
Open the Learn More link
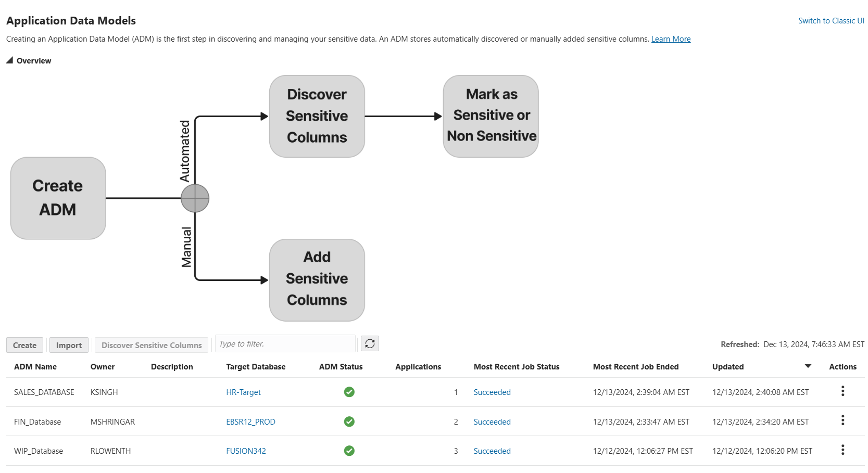click(x=671, y=39)
